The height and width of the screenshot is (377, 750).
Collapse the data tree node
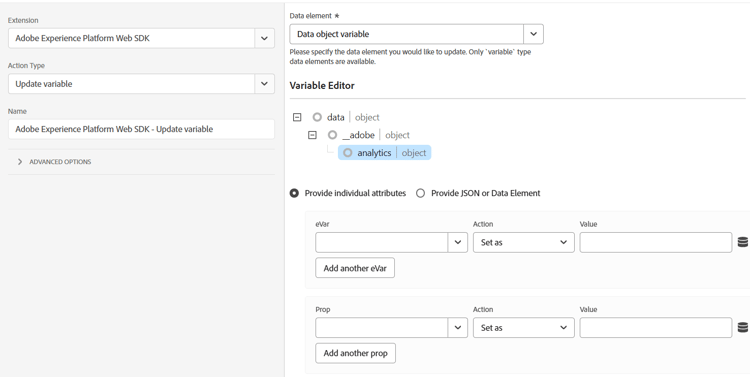(297, 117)
